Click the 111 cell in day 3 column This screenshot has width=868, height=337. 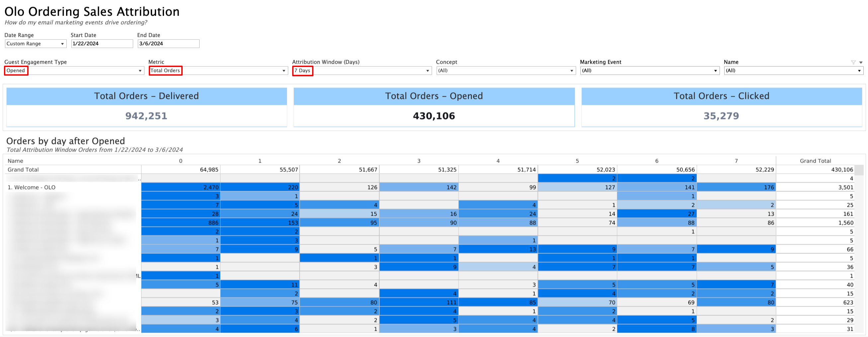[419, 303]
